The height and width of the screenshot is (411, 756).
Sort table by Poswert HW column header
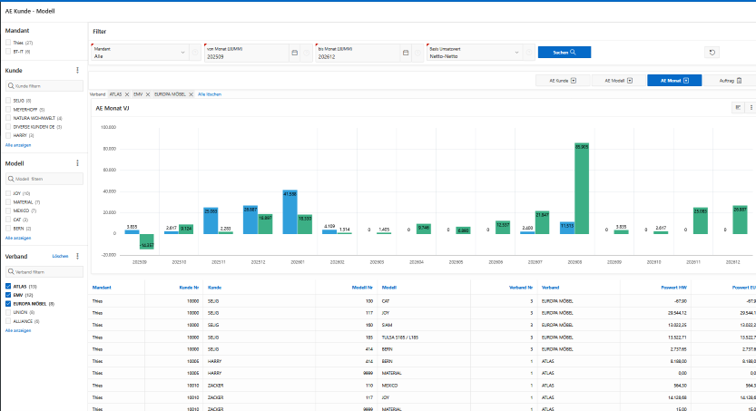click(674, 288)
